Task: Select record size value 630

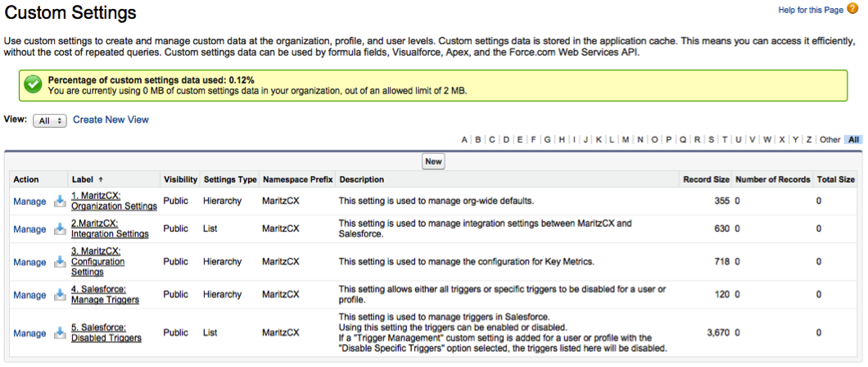Action: (x=722, y=228)
